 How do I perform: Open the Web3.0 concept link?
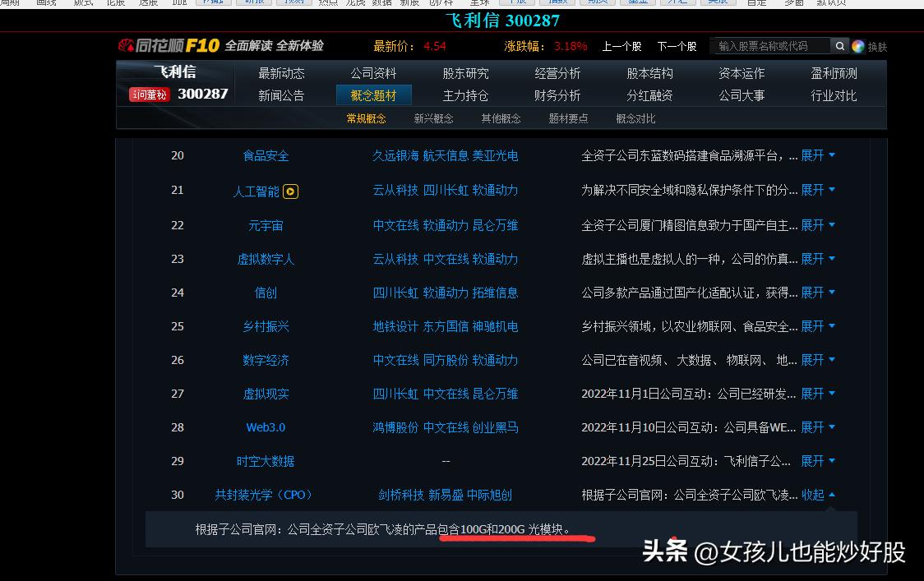(x=266, y=427)
